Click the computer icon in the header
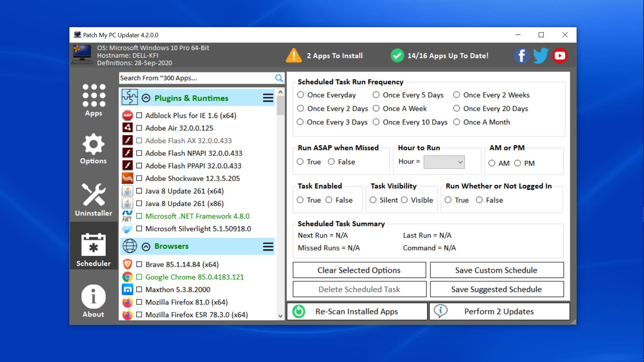Screen dimensions: 644x362 pos(82,55)
